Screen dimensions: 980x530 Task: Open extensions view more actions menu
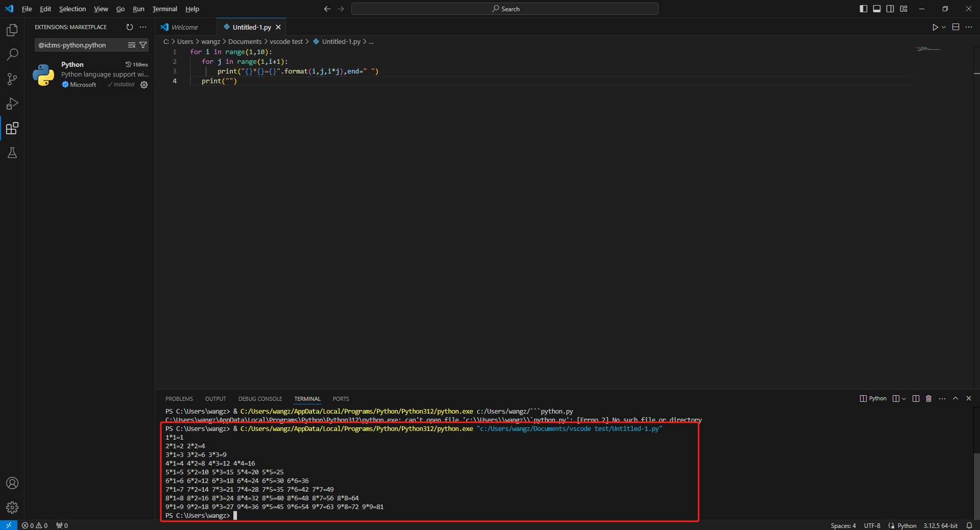pyautogui.click(x=143, y=27)
